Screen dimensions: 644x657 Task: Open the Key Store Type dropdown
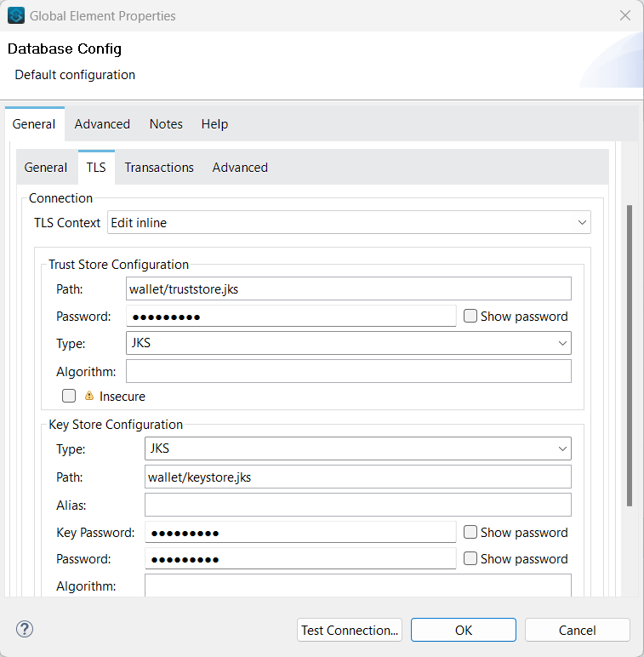click(357, 448)
